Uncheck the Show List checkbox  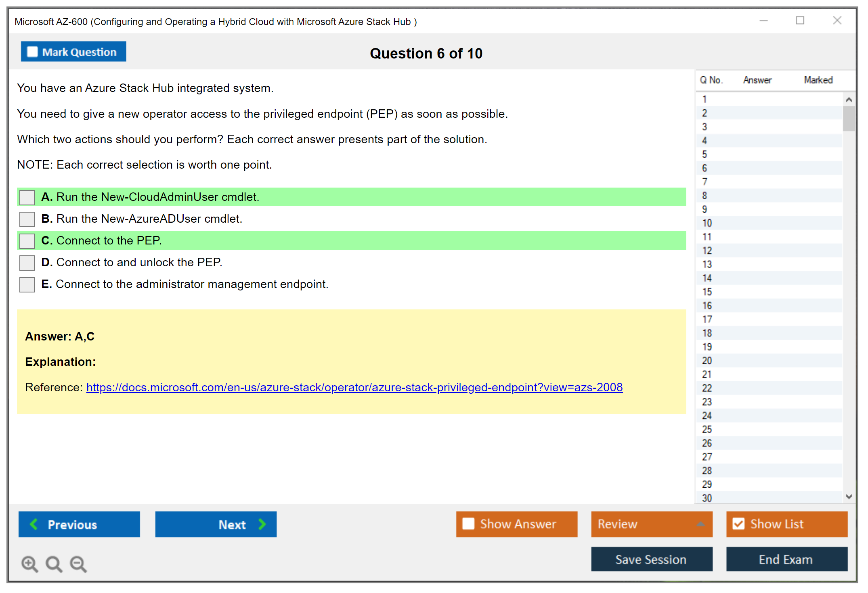tap(738, 524)
